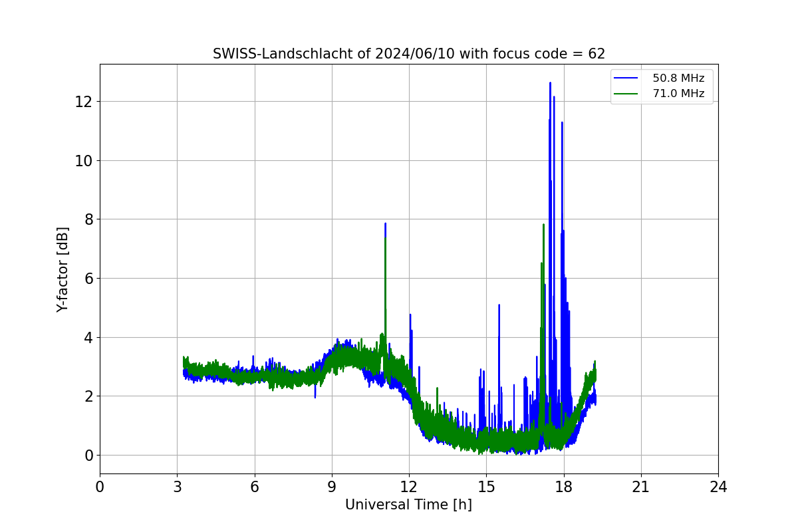Click x-axis tick label 21
The height and width of the screenshot is (532, 798).
[x=641, y=487]
